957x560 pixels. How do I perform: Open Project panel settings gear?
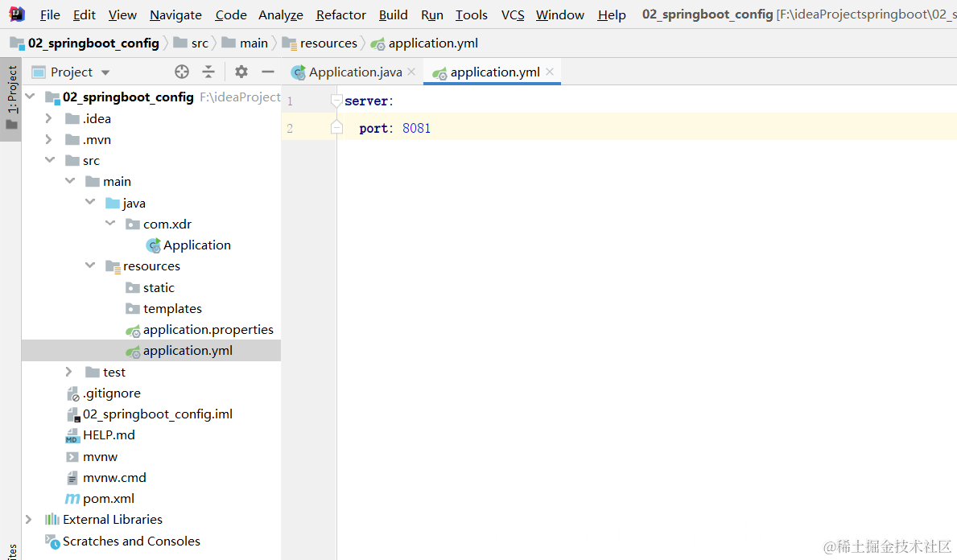click(x=241, y=72)
